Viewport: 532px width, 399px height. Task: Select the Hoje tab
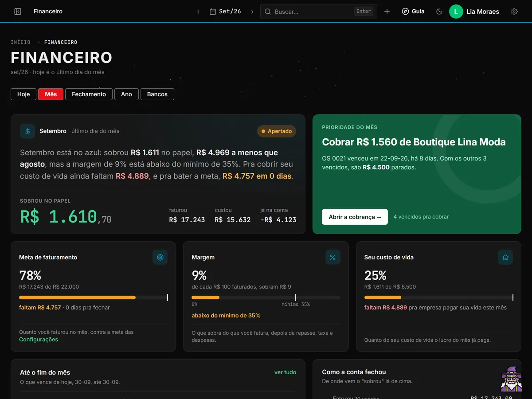point(23,94)
